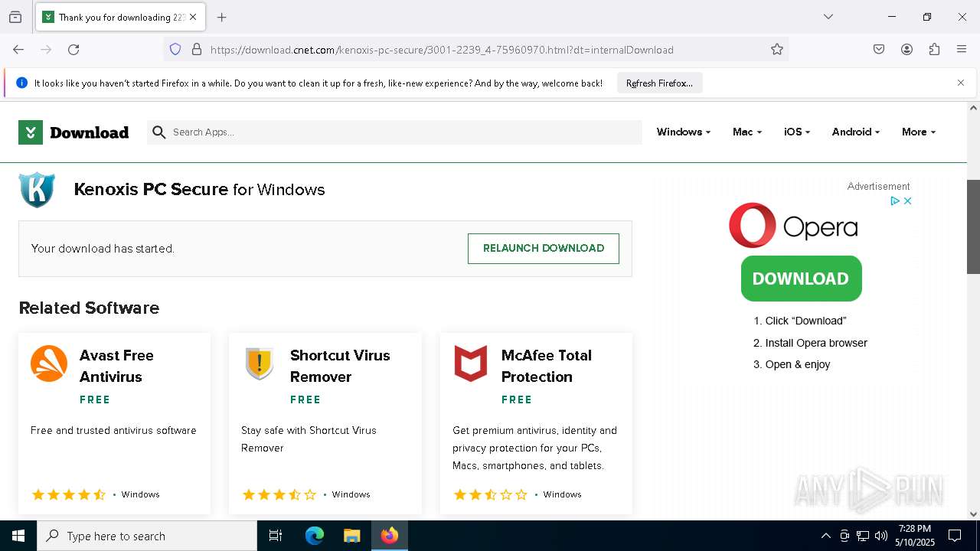
Task: List all tabs dropdown arrow
Action: tap(828, 17)
